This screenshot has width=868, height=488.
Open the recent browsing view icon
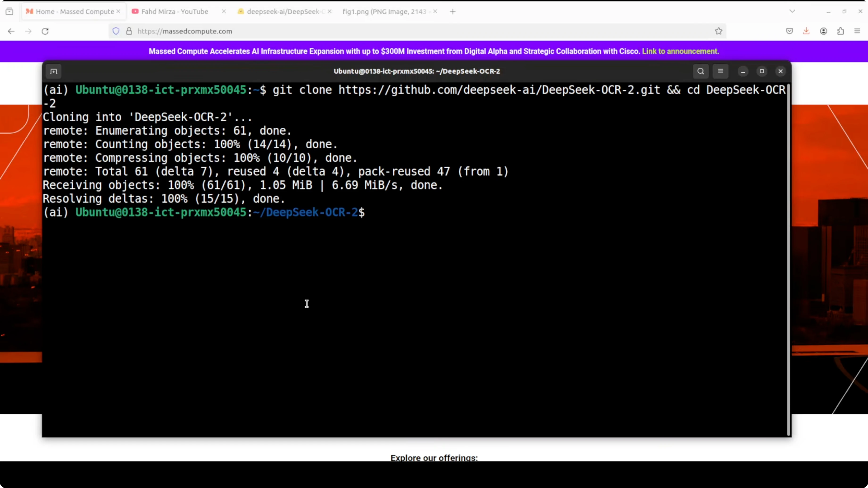coord(9,12)
